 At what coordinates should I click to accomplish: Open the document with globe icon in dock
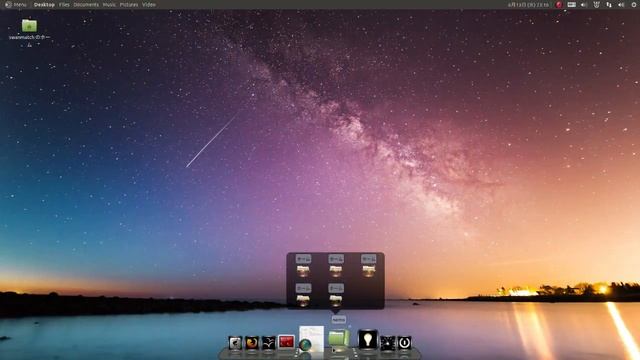coord(311,339)
